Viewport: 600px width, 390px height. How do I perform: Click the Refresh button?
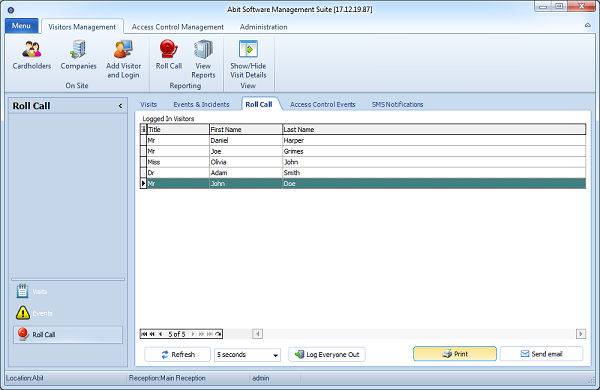pyautogui.click(x=178, y=354)
